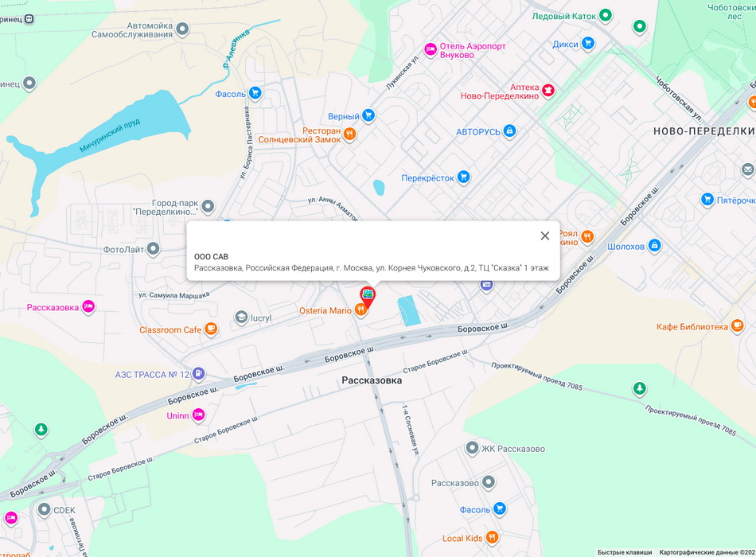
Task: Open the Перекрёсток shopping cart marker
Action: 463,177
